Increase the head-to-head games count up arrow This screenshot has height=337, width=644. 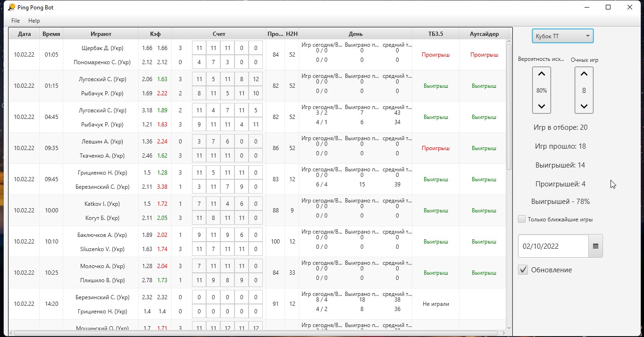click(584, 74)
